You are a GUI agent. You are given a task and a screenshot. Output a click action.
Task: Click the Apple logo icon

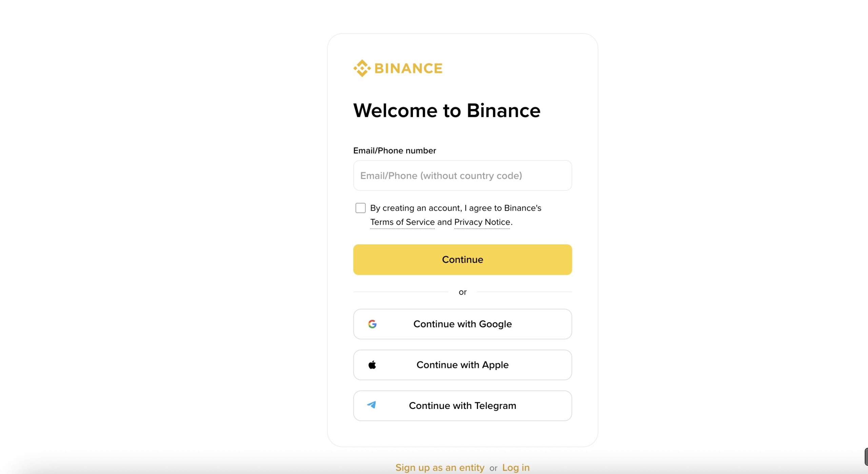pyautogui.click(x=373, y=365)
